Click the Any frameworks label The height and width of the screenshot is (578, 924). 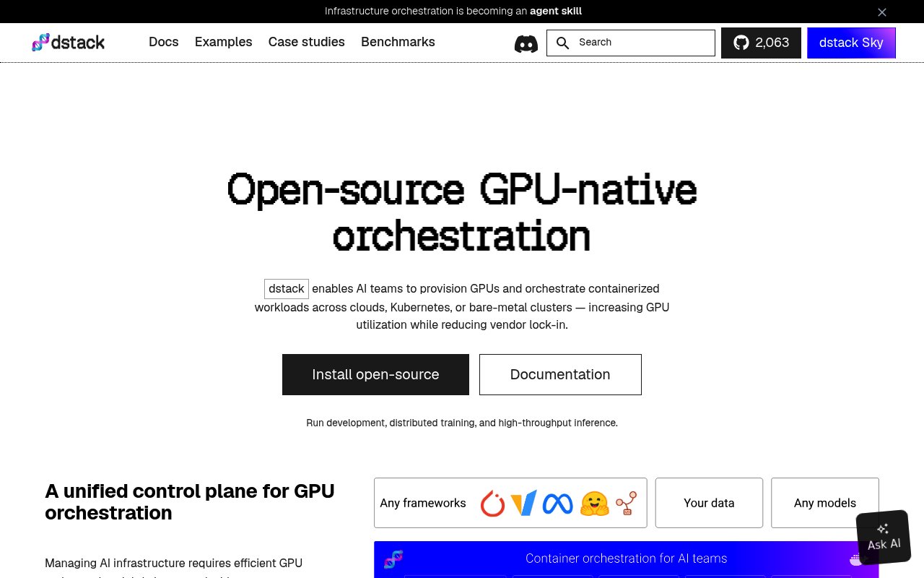pos(423,503)
